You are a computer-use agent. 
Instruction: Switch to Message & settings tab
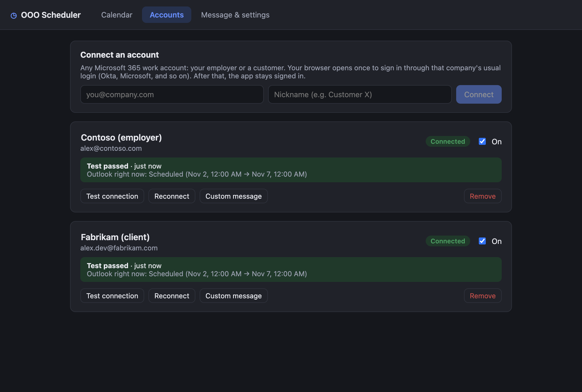pos(235,15)
